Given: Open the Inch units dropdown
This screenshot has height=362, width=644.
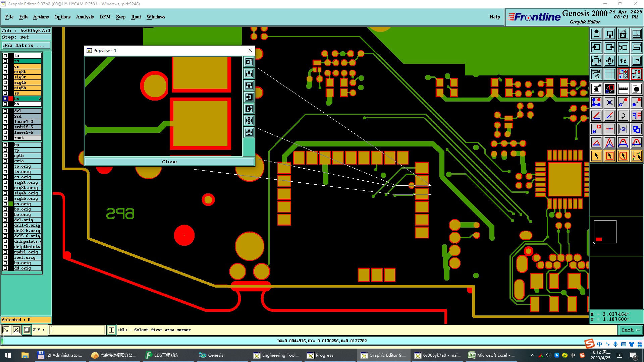Looking at the screenshot, I should click(630, 330).
